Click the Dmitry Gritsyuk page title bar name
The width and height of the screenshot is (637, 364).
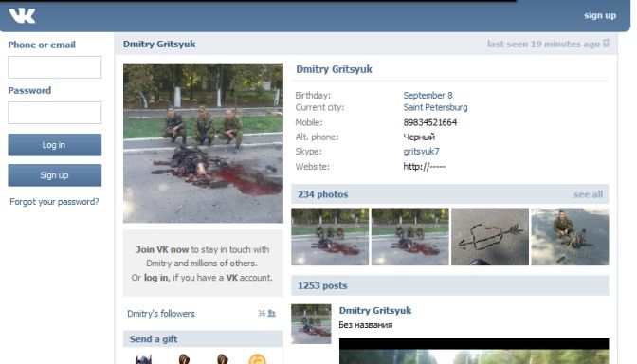(x=159, y=44)
